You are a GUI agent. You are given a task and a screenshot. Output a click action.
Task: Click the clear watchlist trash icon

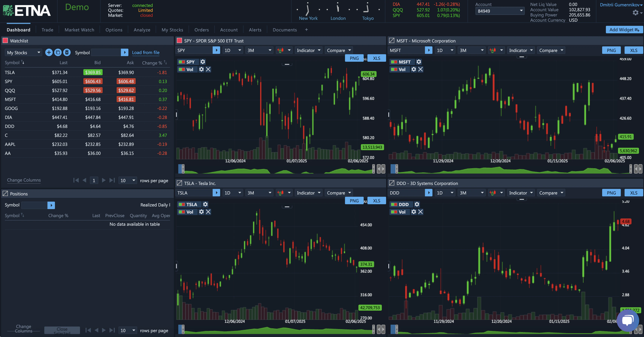coord(67,52)
